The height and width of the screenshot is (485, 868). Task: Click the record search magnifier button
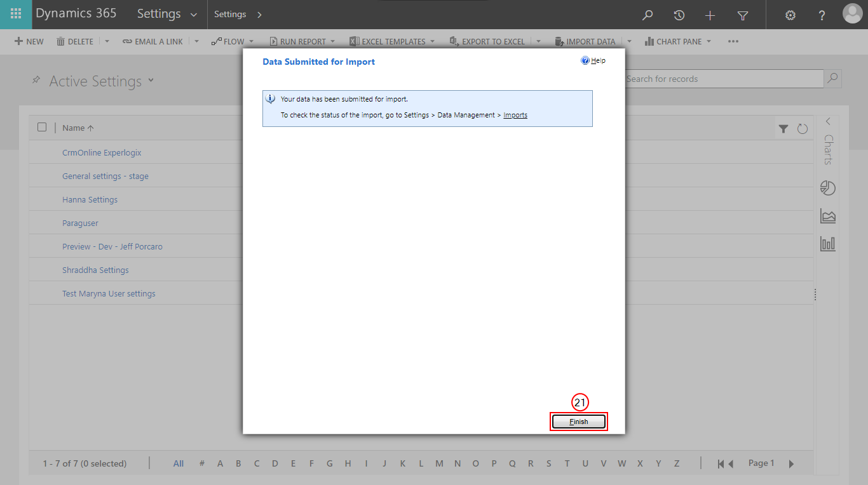pos(832,79)
